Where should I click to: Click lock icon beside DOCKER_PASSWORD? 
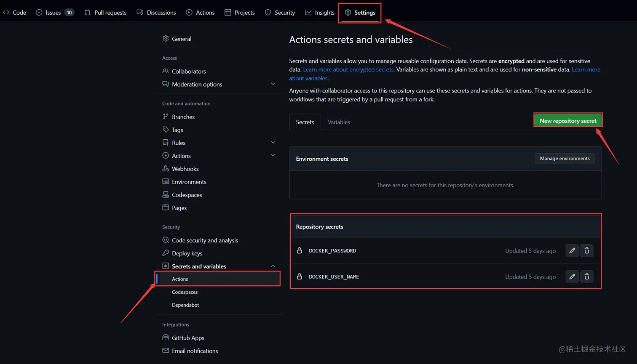[299, 250]
